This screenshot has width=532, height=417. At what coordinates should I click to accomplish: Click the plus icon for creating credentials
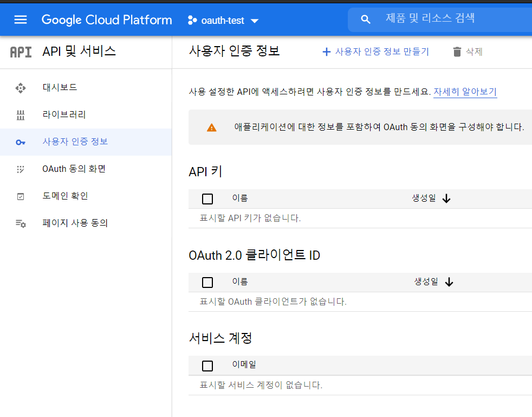pos(326,52)
